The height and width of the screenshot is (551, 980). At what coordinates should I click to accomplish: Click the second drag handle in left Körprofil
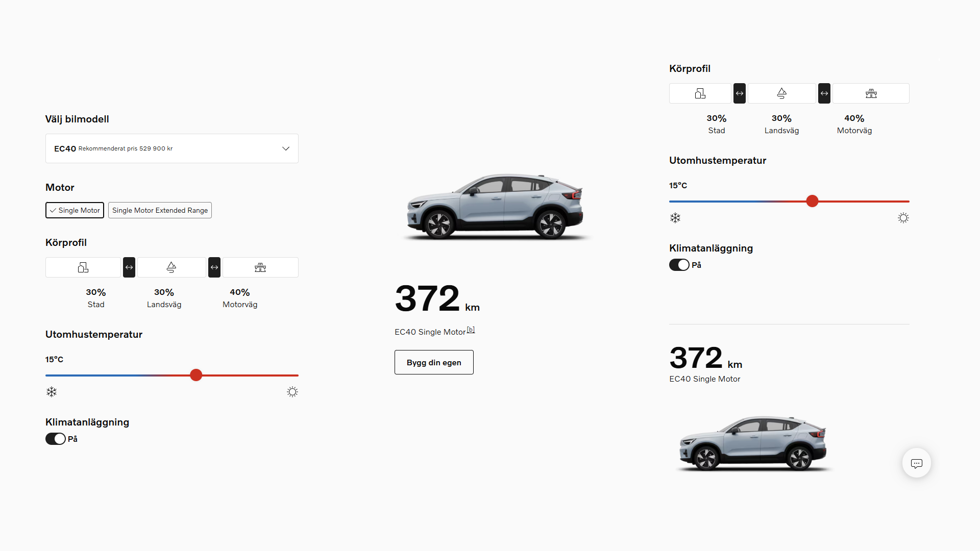click(x=214, y=267)
